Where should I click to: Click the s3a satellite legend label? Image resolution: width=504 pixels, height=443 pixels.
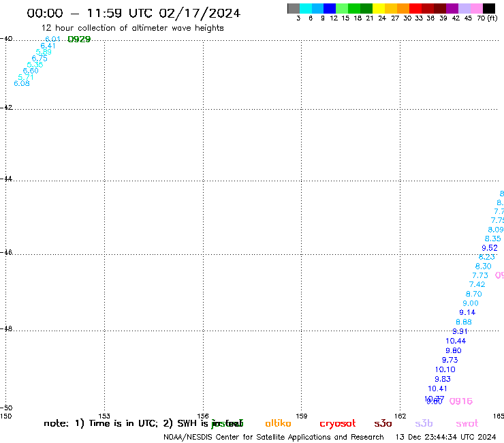pyautogui.click(x=383, y=423)
